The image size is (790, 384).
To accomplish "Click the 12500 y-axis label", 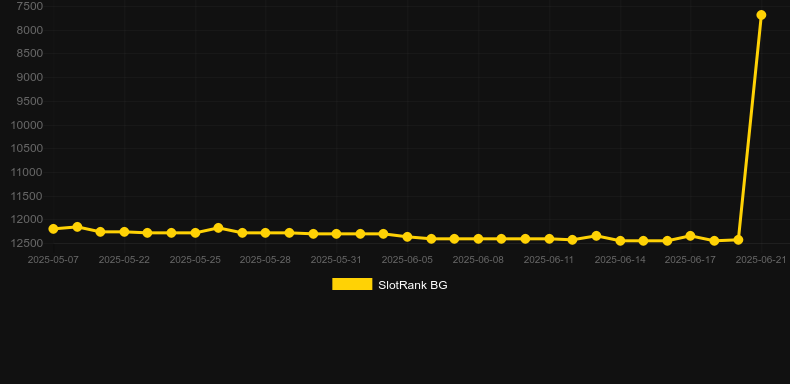I will pos(27,243).
